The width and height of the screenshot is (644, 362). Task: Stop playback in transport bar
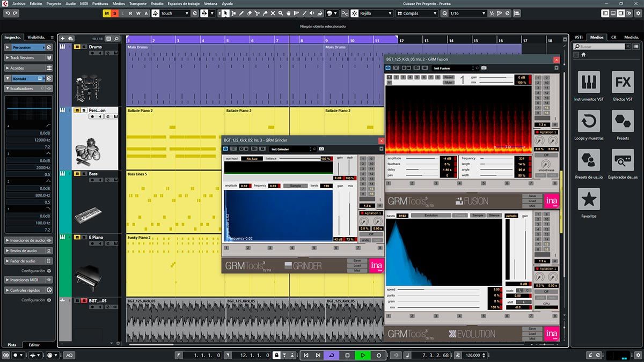pos(347,355)
